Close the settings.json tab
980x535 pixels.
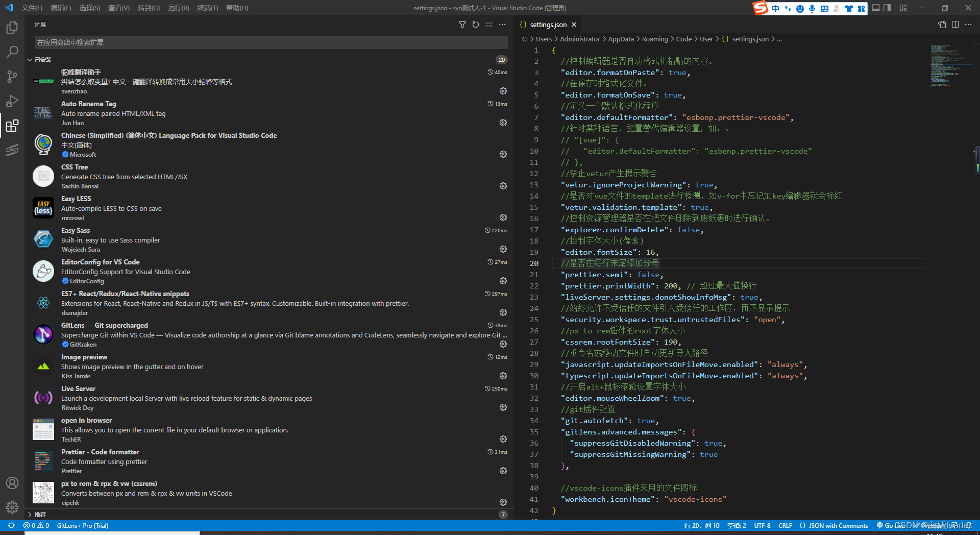point(574,25)
